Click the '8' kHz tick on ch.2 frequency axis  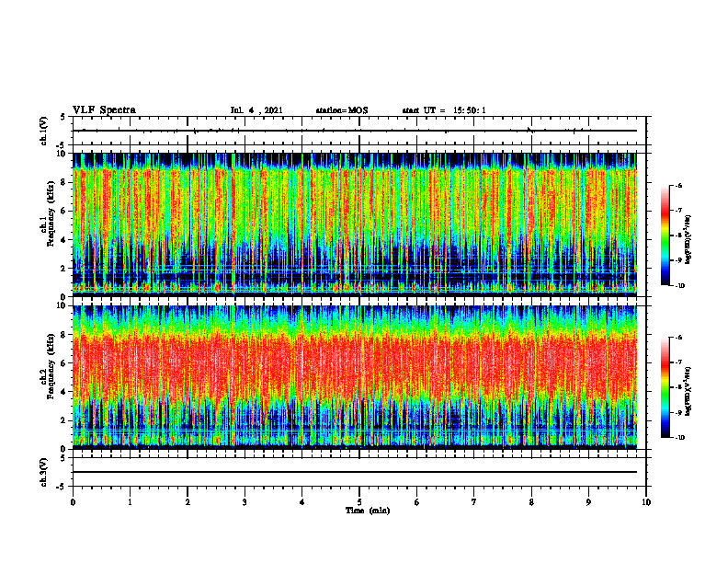pos(64,335)
